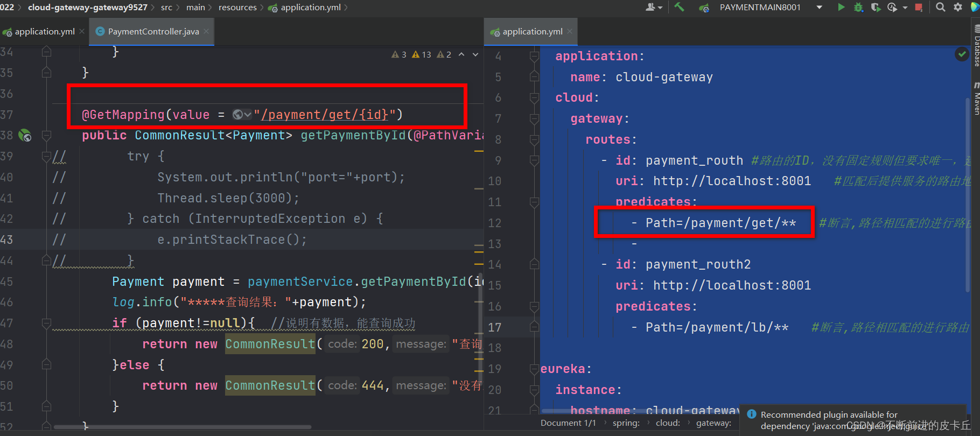Click 'Document 1/1' bottom breadcrumb
The width and height of the screenshot is (980, 436).
[568, 423]
